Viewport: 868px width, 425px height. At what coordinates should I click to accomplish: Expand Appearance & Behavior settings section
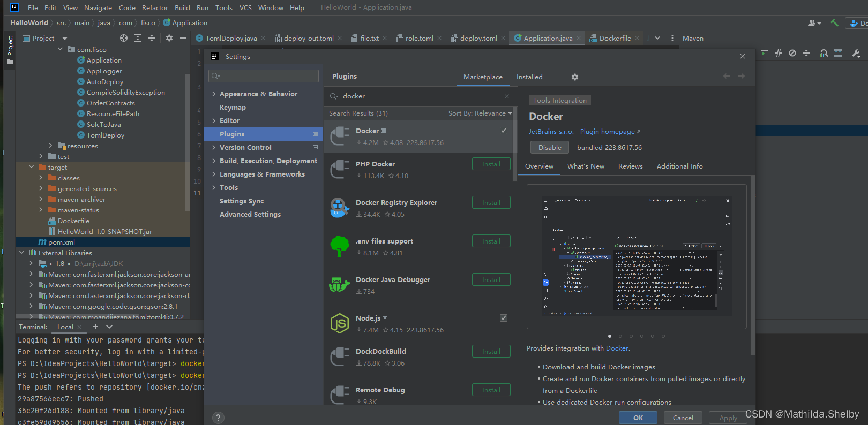214,94
